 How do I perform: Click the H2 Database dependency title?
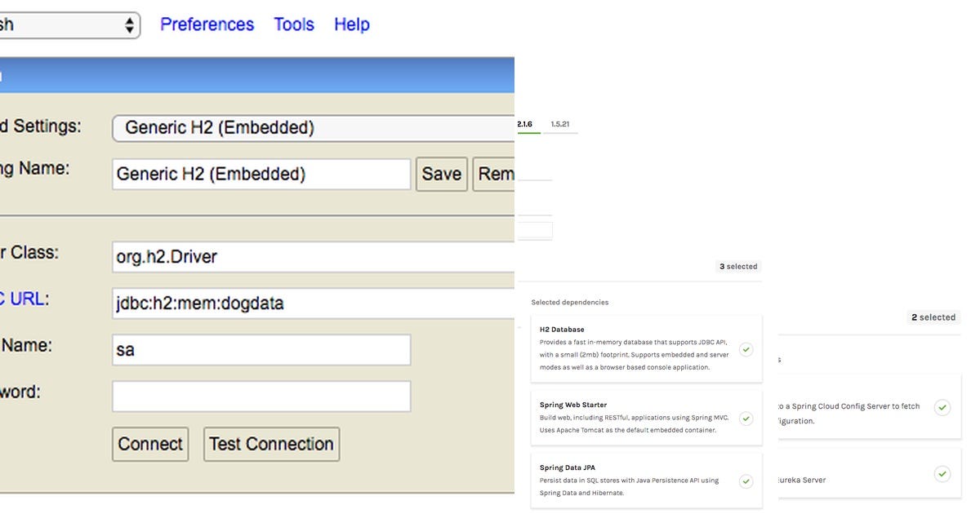[x=562, y=330]
